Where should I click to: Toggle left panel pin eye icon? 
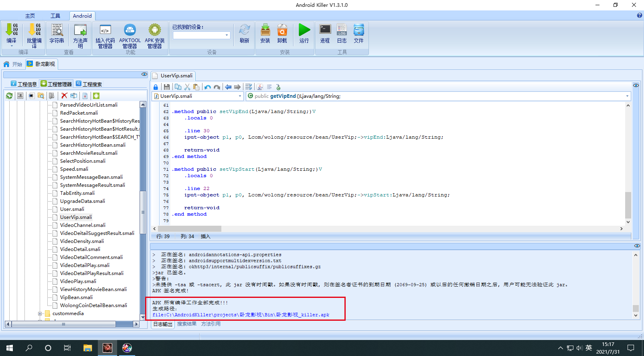[x=144, y=75]
